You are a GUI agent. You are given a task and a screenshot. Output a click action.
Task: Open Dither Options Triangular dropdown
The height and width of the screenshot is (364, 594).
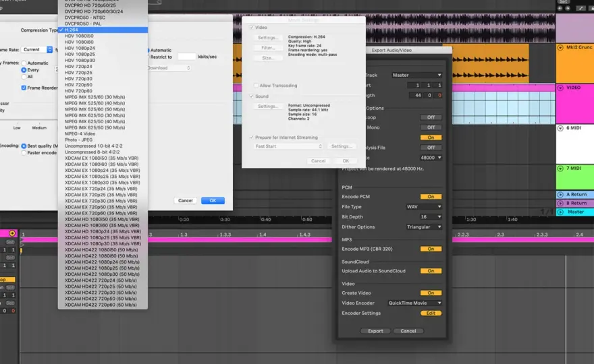click(x=423, y=227)
